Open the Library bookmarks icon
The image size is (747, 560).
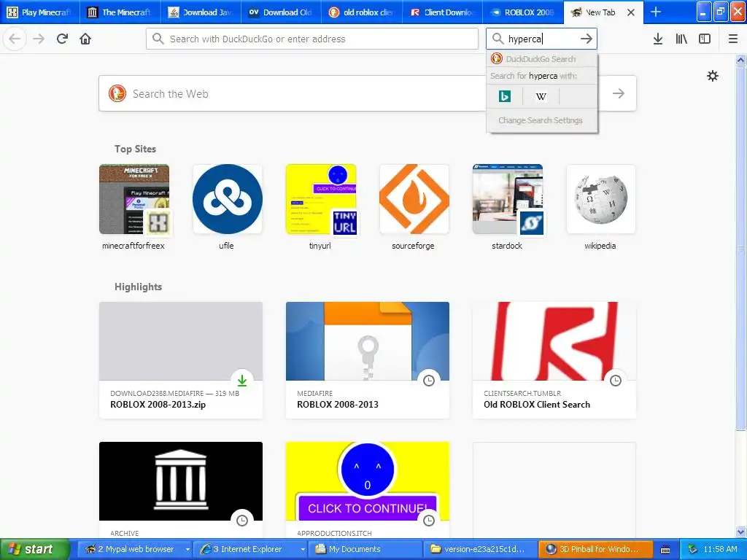click(x=681, y=39)
